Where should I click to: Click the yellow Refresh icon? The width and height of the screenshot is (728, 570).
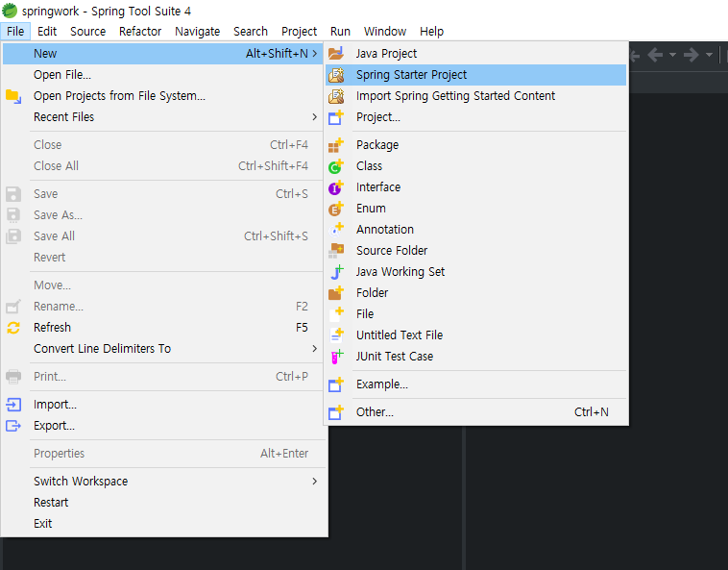(x=13, y=328)
